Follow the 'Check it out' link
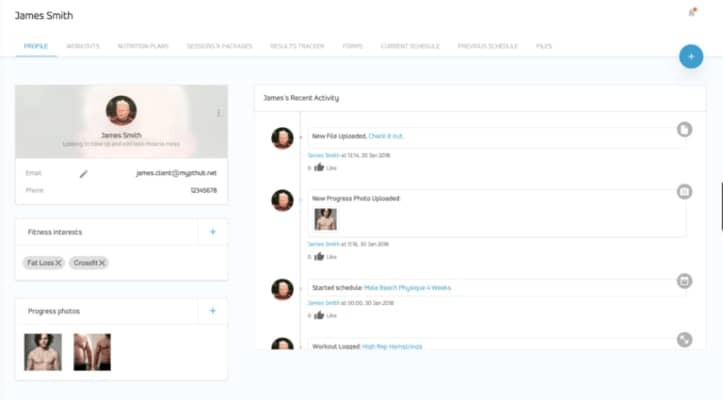The width and height of the screenshot is (723, 400). point(385,136)
